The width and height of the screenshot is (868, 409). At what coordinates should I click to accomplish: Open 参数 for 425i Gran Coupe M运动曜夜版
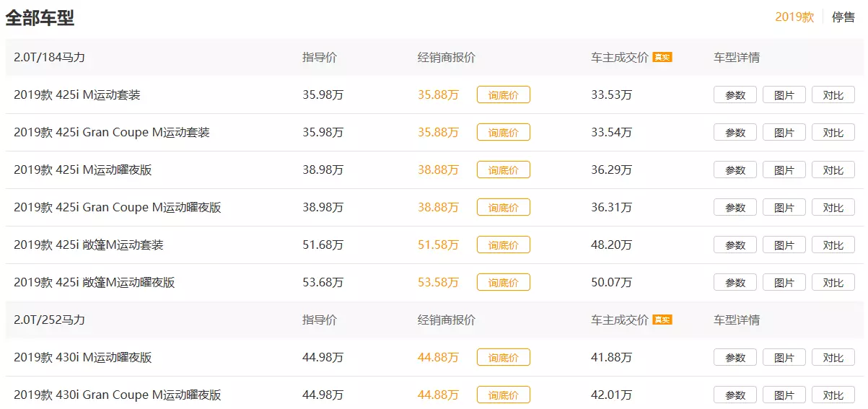[735, 208]
